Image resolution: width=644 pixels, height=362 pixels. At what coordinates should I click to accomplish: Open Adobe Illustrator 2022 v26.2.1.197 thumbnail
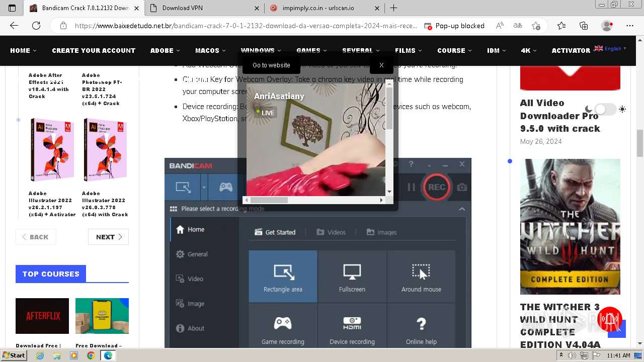pos(52,150)
